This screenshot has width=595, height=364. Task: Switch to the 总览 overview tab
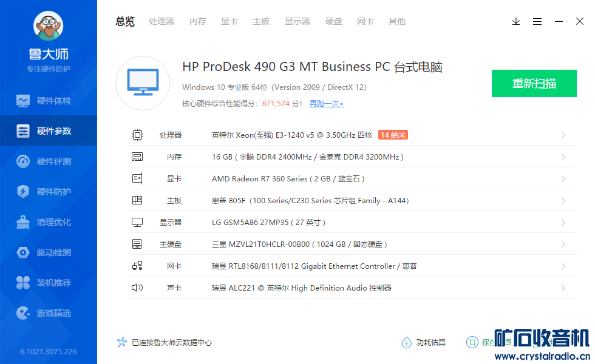125,22
